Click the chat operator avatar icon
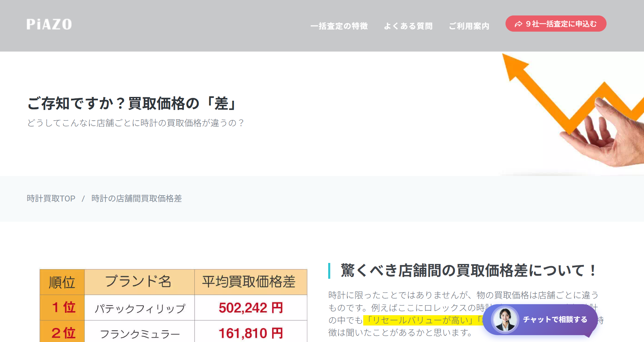The width and height of the screenshot is (644, 342). [x=505, y=320]
